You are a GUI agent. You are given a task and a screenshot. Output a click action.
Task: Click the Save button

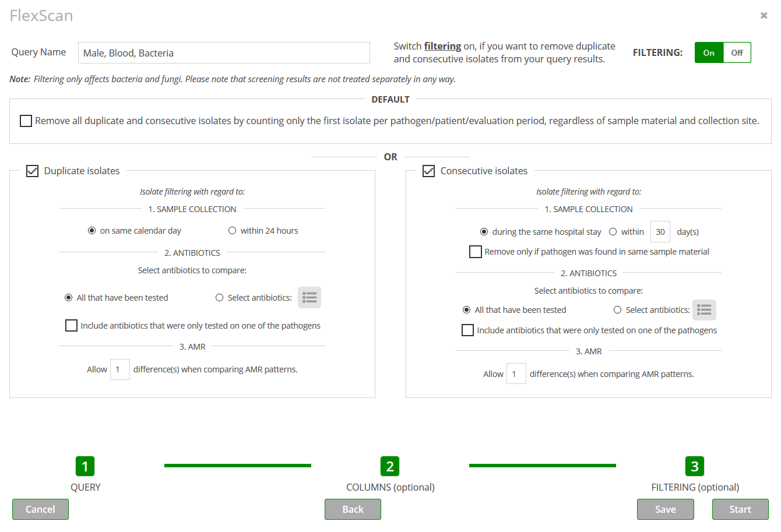[666, 509]
